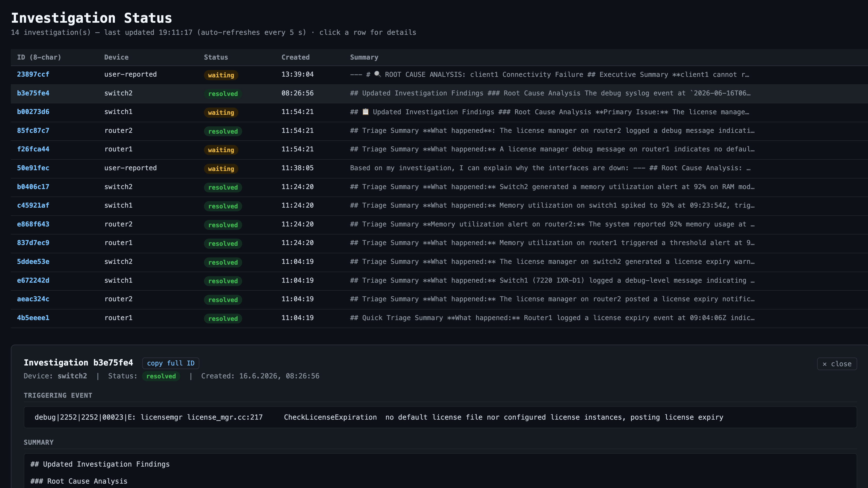
Task: Click the SUMMARY section heading
Action: click(38, 442)
